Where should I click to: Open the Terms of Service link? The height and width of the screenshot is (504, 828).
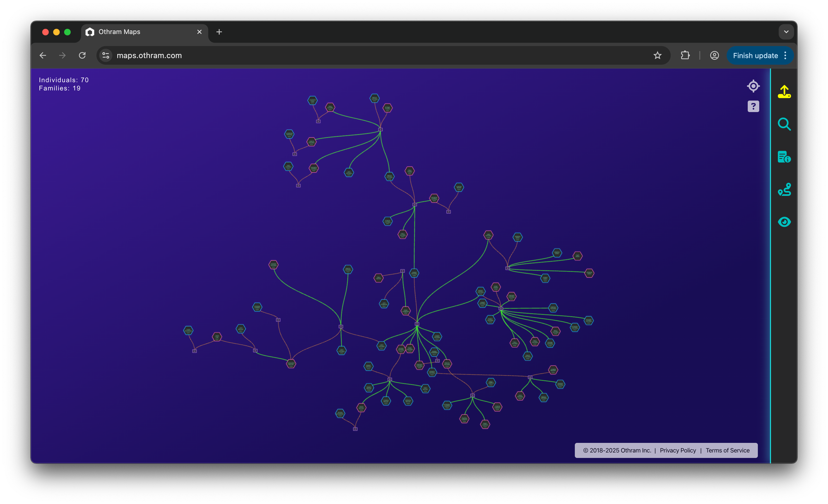(x=727, y=450)
